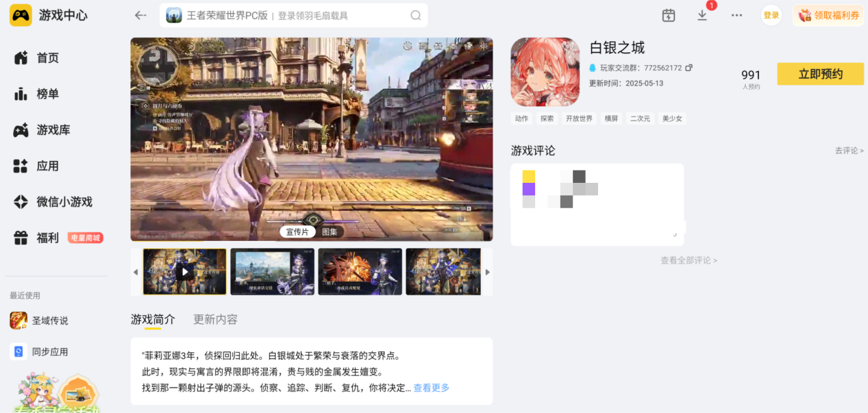The image size is (868, 413).
Task: Click the 横屏 tag
Action: click(611, 118)
